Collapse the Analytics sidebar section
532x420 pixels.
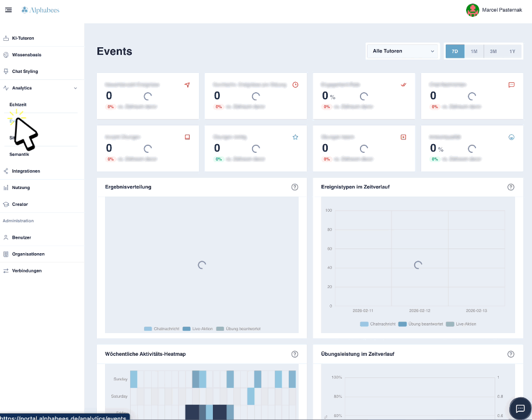coord(75,88)
